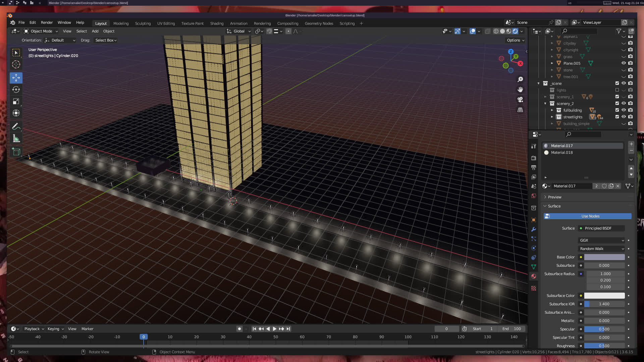Click the zoom magnifier viewport gizmo
Screen dimensions: 644x362
[x=520, y=79]
